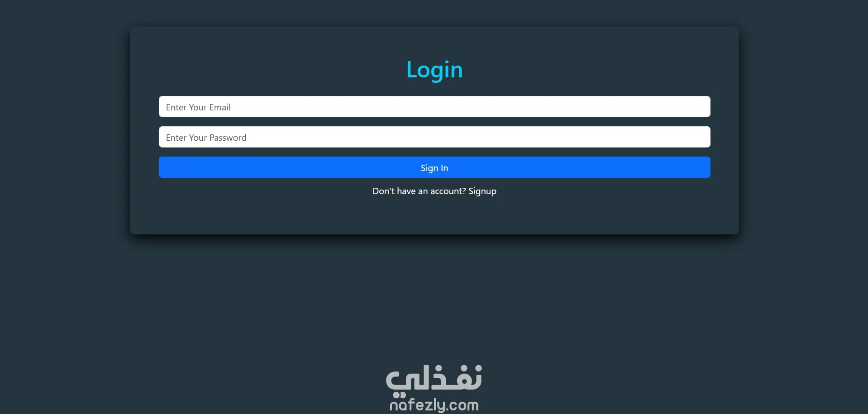Viewport: 868px width, 414px height.
Task: Click the nafezly.com watermark text
Action: tap(434, 404)
